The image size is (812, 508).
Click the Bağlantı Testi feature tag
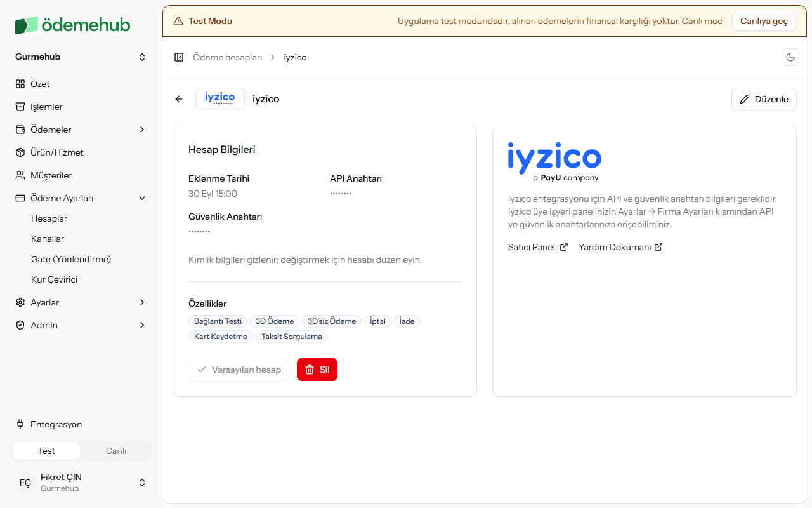pyautogui.click(x=218, y=321)
